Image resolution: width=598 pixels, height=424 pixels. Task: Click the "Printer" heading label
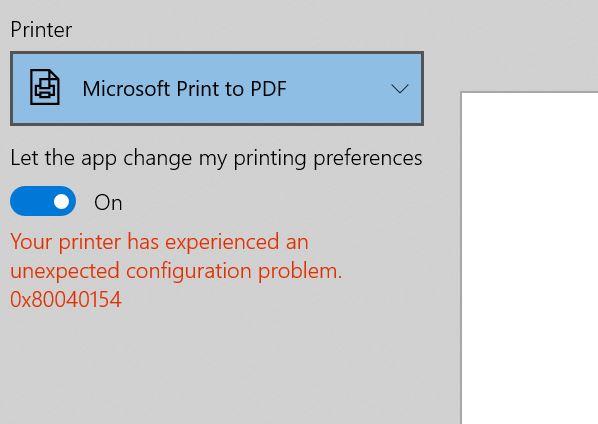click(x=41, y=30)
